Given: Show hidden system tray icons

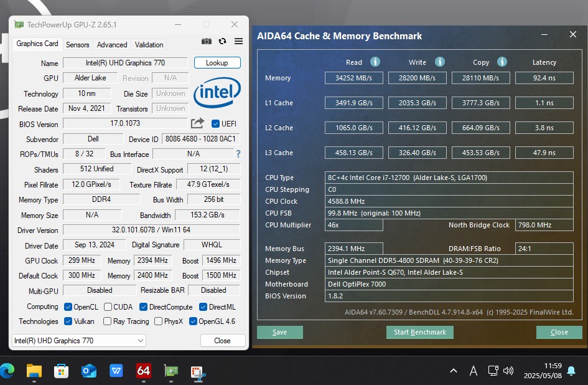Looking at the screenshot, I should pos(454,371).
